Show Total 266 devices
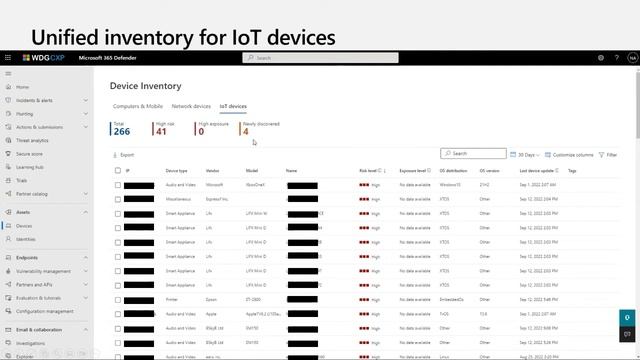This screenshot has width=640, height=360. (120, 129)
